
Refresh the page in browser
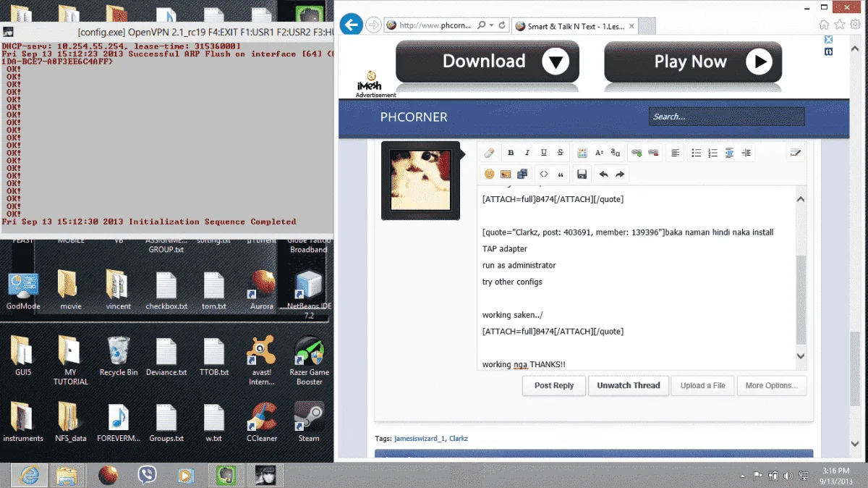(x=501, y=25)
